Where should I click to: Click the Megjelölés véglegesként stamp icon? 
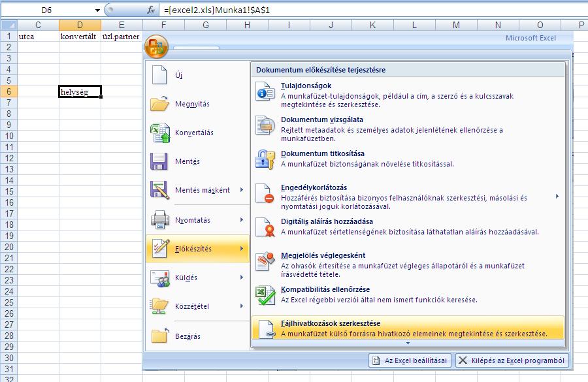(265, 261)
